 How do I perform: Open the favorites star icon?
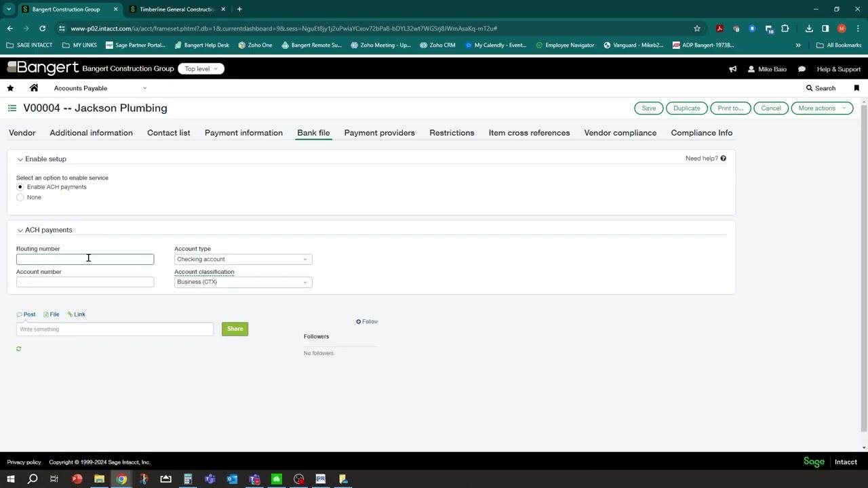(10, 88)
